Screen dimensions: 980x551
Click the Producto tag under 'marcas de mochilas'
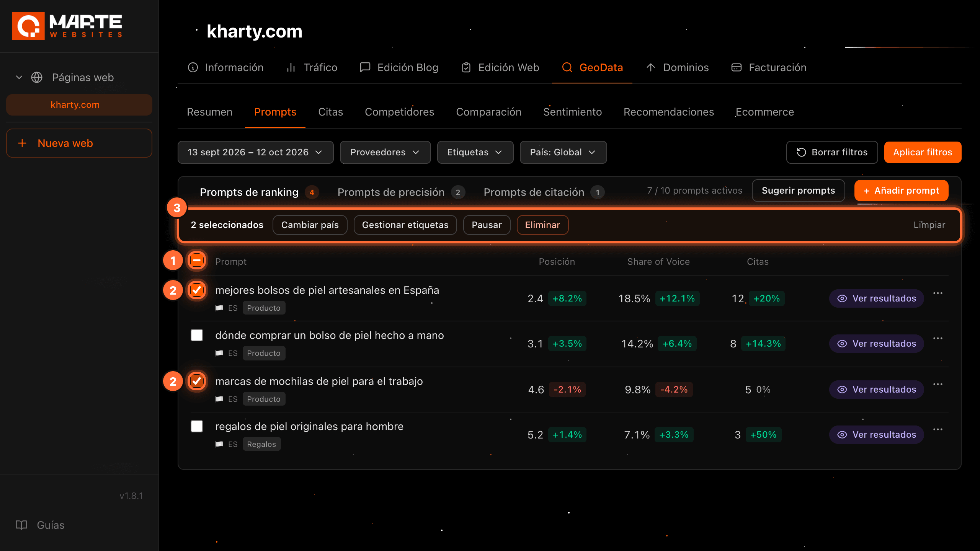click(264, 399)
